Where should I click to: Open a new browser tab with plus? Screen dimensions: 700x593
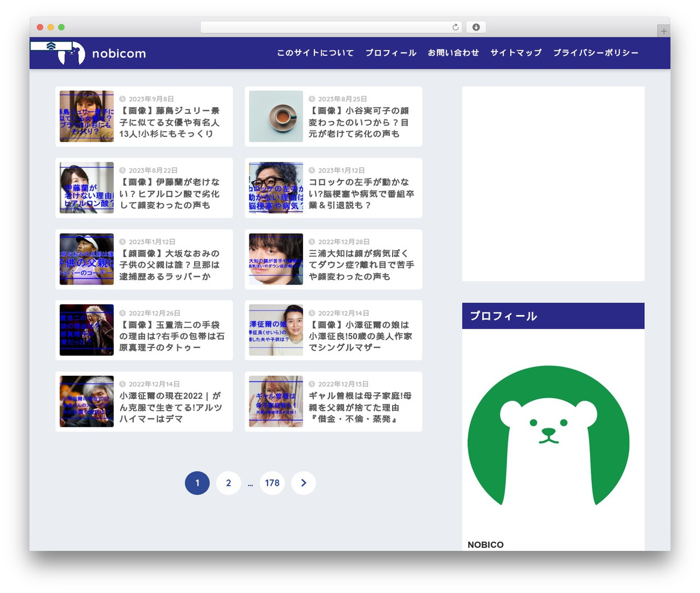coord(663,31)
